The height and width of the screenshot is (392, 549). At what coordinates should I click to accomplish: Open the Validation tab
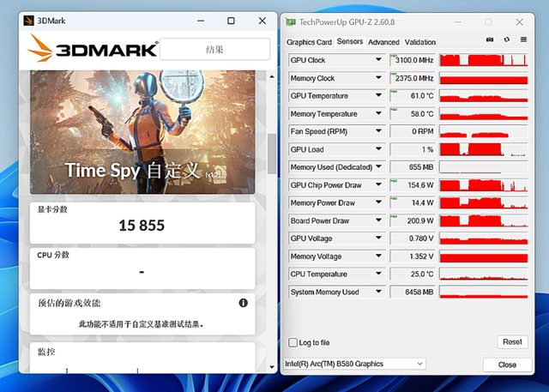point(420,42)
